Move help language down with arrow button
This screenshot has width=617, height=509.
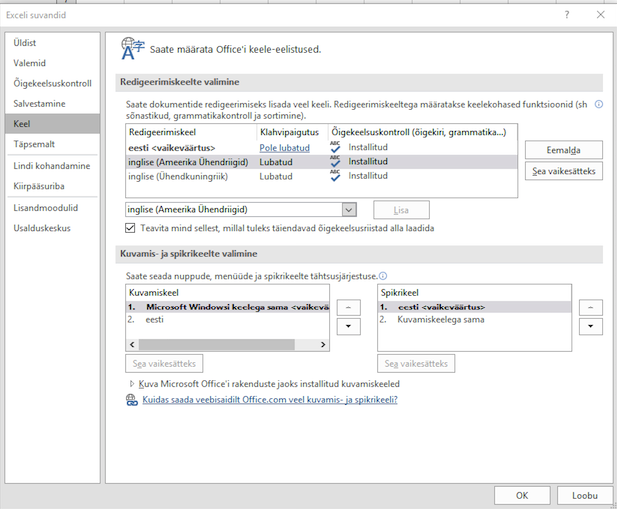coord(591,326)
